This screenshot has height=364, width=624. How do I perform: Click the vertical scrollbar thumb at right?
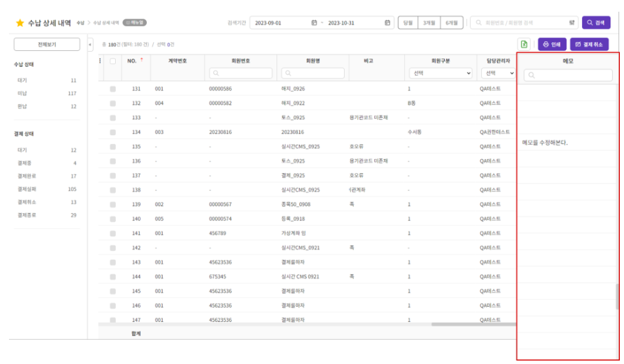coord(618,296)
